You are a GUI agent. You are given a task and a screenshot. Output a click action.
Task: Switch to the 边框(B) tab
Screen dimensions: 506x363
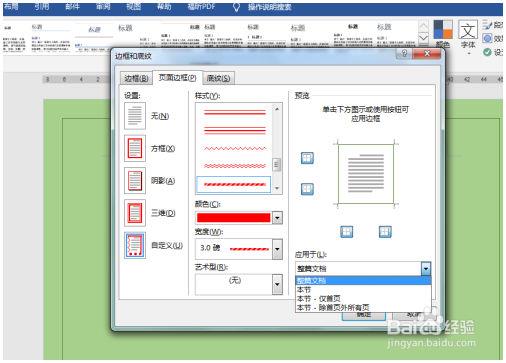(x=136, y=78)
